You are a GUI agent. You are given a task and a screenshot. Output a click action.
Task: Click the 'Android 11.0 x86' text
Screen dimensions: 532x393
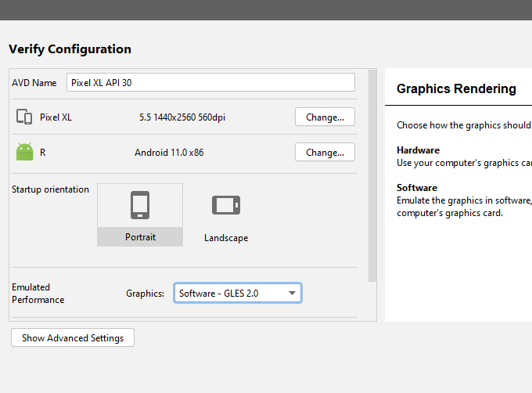169,153
